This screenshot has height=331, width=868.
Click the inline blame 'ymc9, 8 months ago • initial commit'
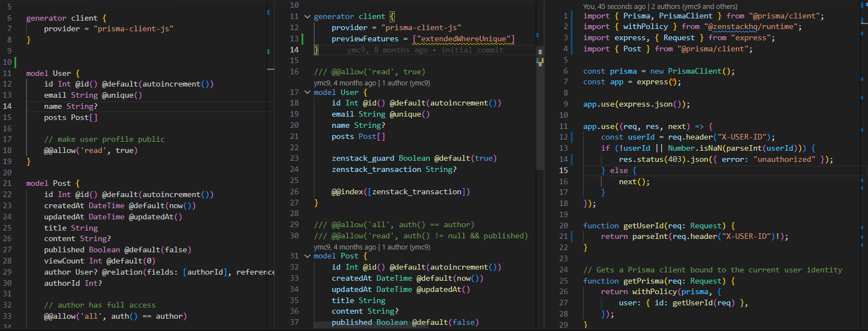(425, 50)
